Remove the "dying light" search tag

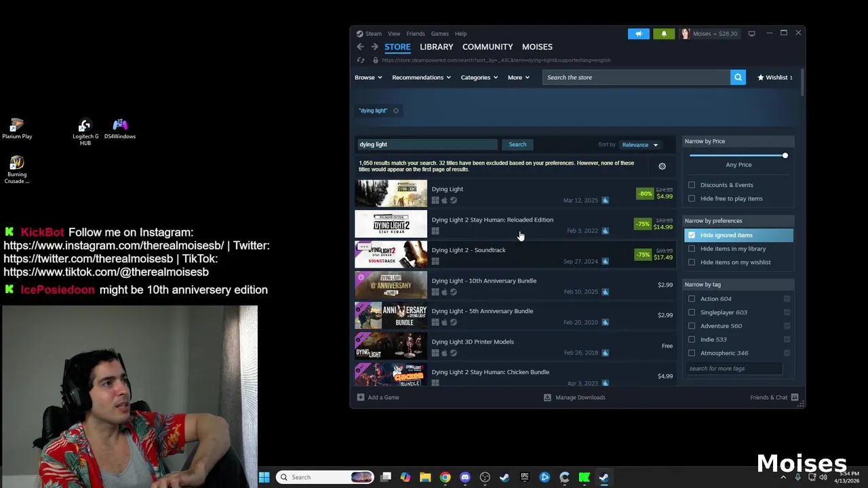point(396,110)
